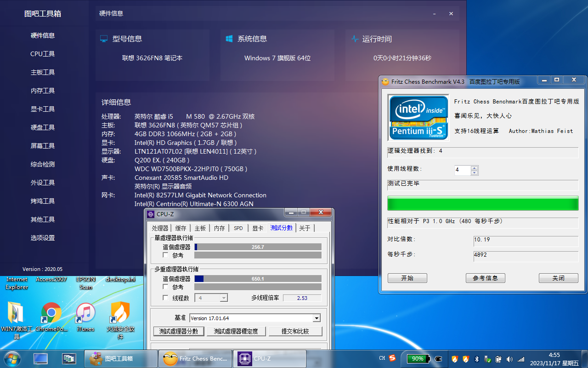Click the 系统信息 Windows logo icon
588x368 pixels.
[229, 39]
